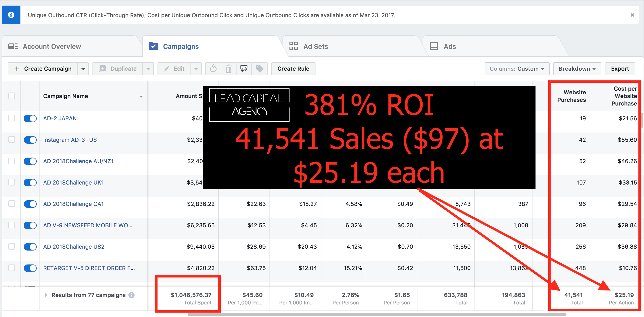Select the AD 2018Challenge CA1 checkbox
644x317 pixels.
coord(12,204)
